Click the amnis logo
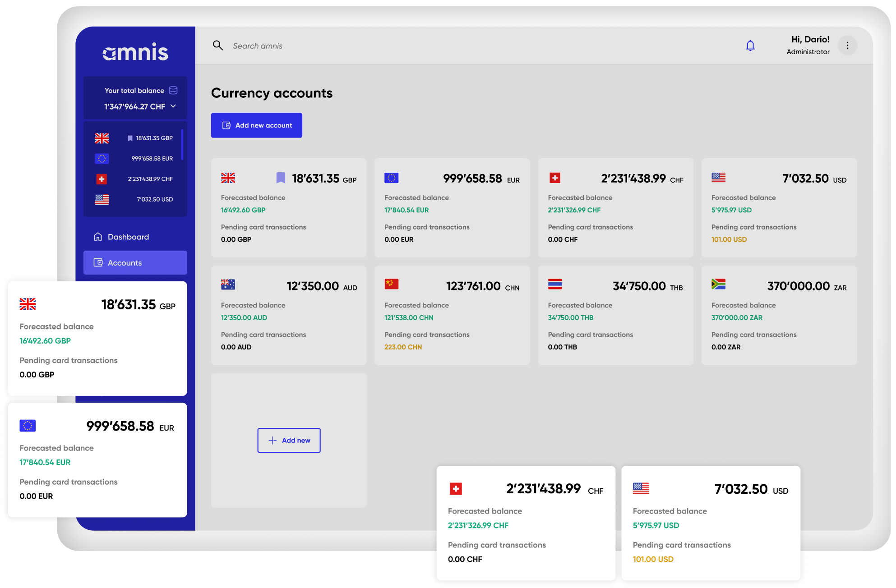This screenshot has width=896, height=588. 135,52
